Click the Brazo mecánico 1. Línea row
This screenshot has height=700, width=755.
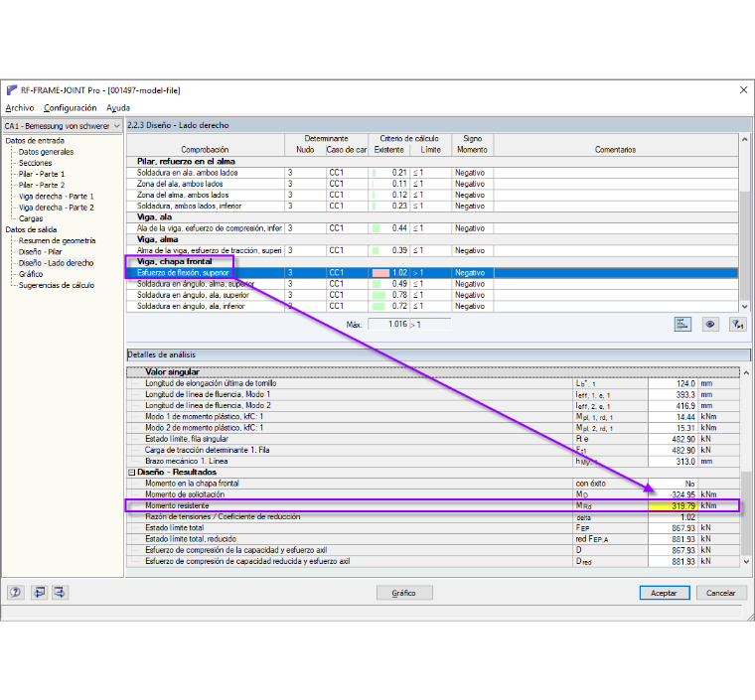click(433, 461)
